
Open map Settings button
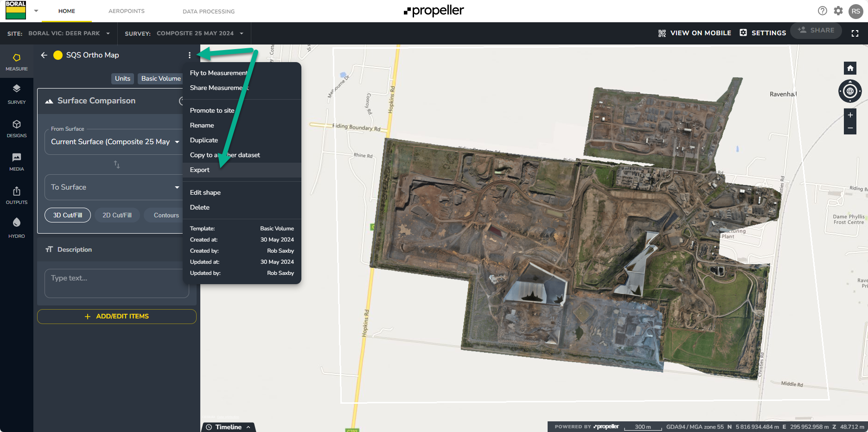coord(763,33)
